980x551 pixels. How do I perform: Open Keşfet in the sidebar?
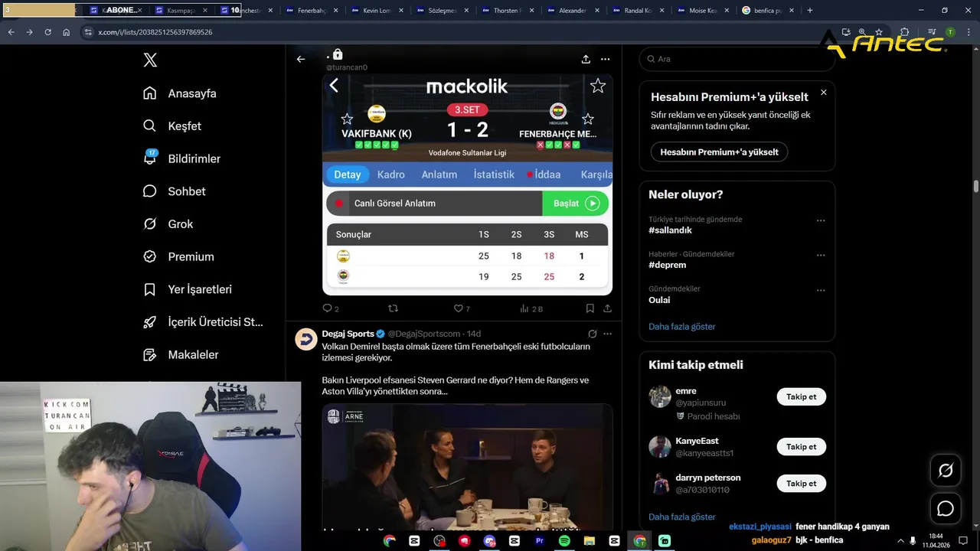point(172,126)
